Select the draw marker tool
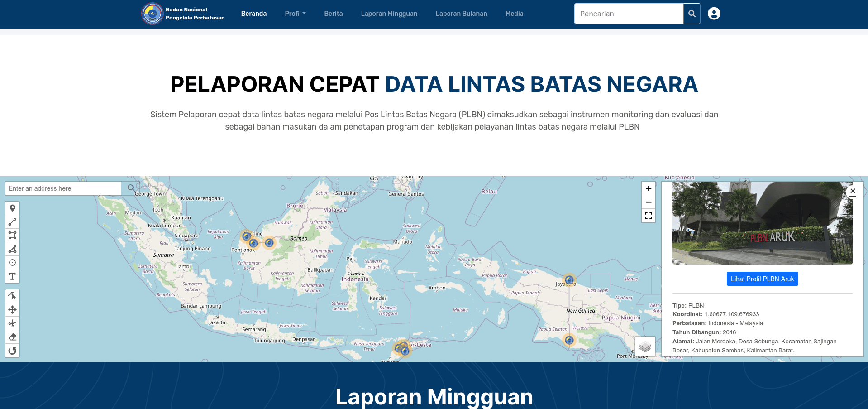This screenshot has width=868, height=409. [13, 208]
